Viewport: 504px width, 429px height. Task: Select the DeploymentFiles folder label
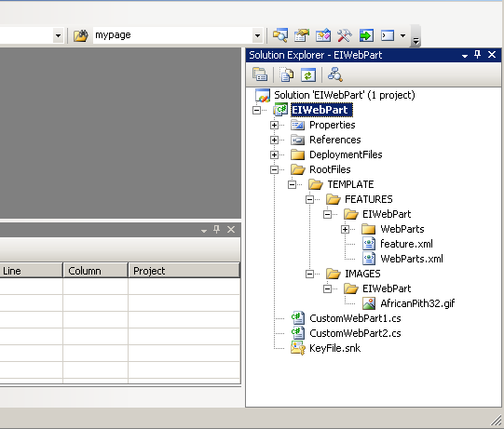point(346,154)
